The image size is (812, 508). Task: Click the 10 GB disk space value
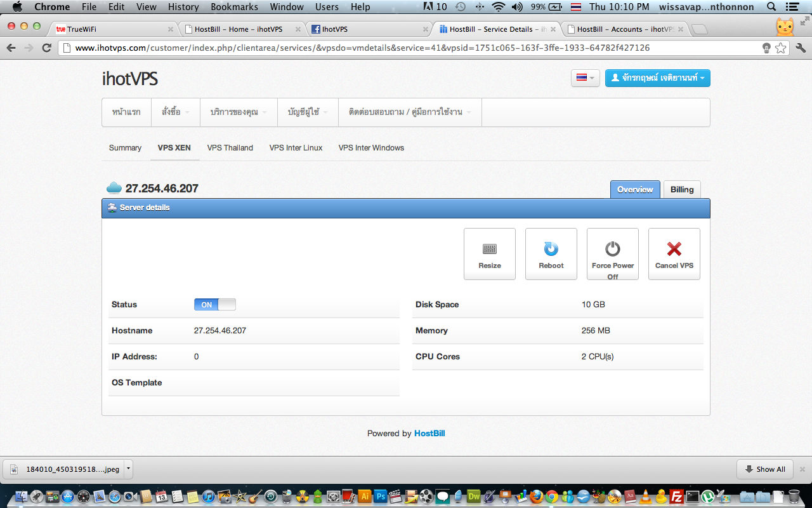tap(593, 305)
